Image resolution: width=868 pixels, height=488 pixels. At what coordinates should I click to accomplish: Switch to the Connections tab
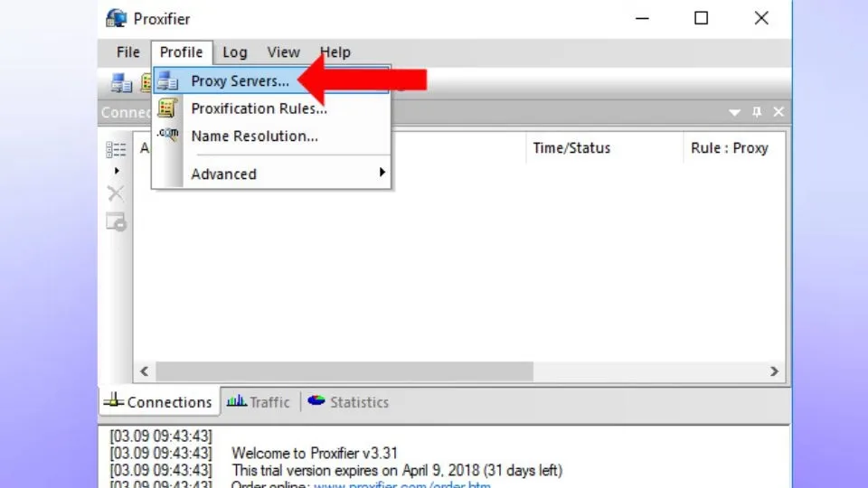coord(159,401)
